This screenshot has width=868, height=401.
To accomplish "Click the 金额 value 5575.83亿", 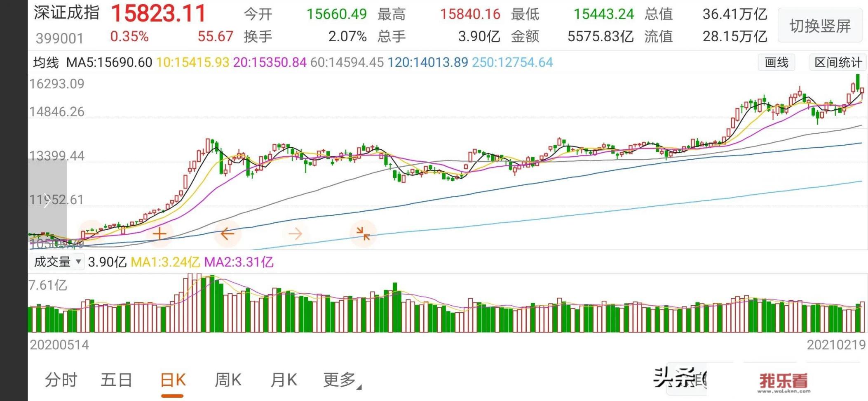I will [x=601, y=37].
